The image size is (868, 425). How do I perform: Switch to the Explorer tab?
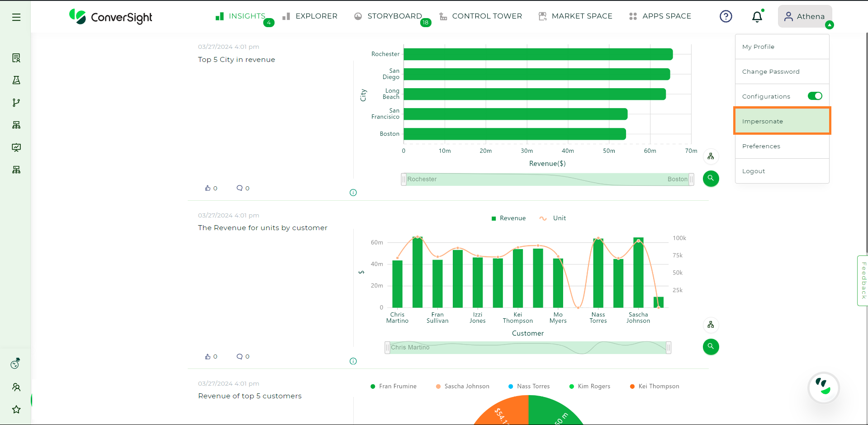310,16
